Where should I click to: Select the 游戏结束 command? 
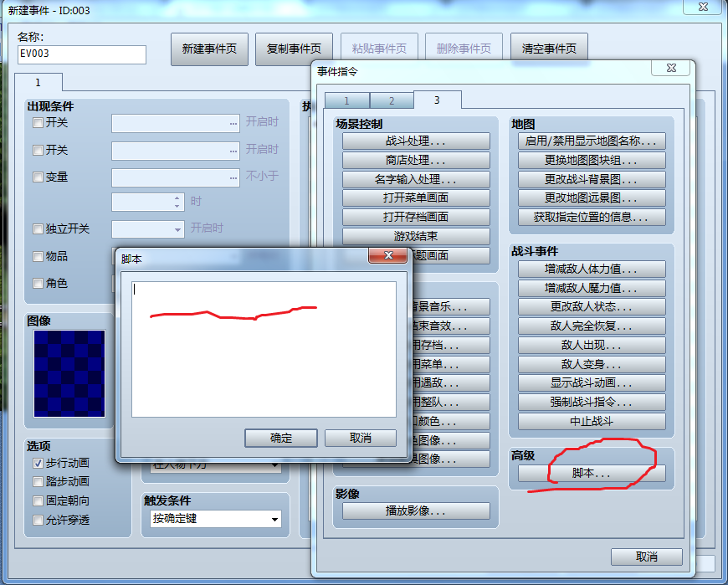pyautogui.click(x=416, y=236)
